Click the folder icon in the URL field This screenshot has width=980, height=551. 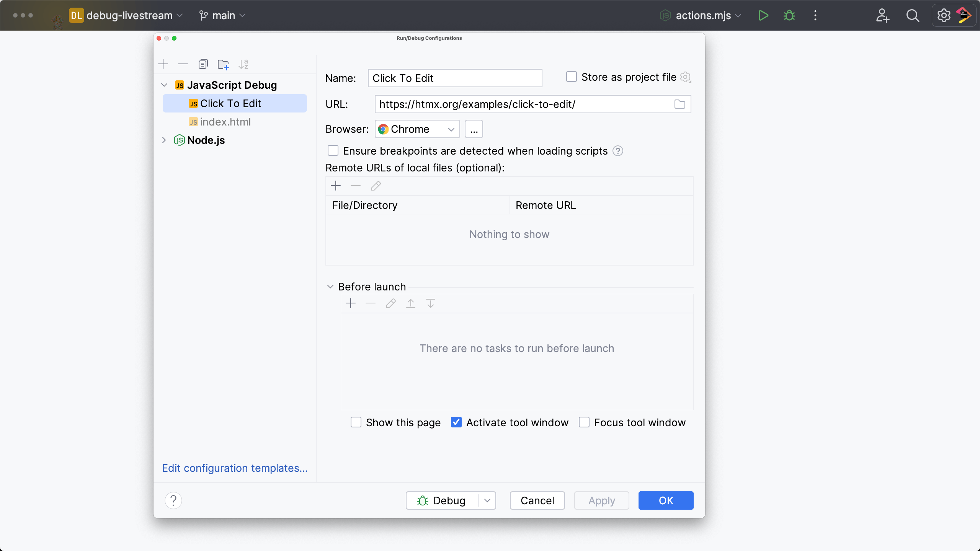pyautogui.click(x=679, y=104)
